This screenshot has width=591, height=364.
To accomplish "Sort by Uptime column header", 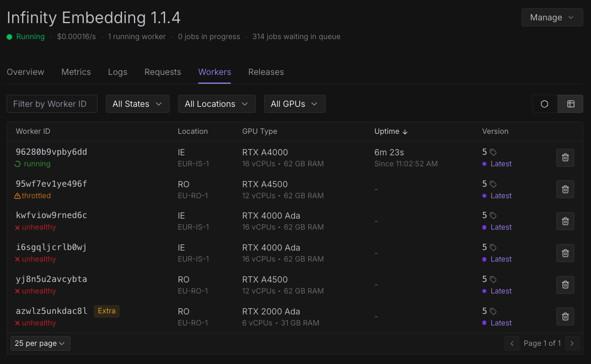I will tap(391, 132).
